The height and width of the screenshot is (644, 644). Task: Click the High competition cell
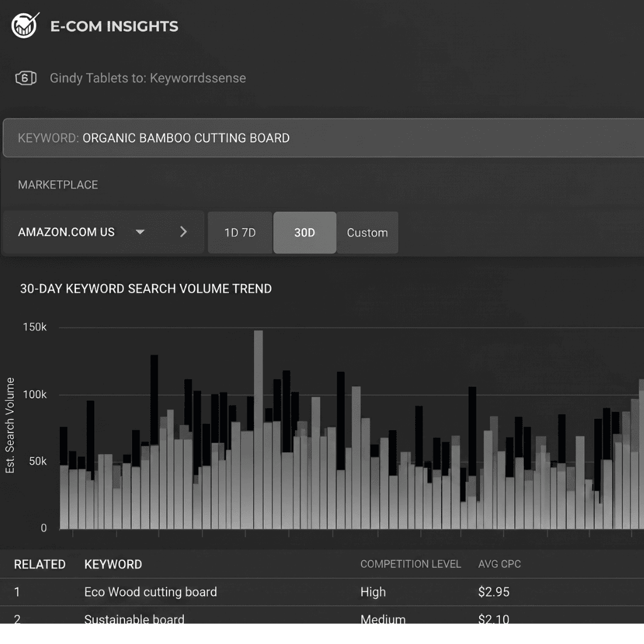[x=373, y=592]
